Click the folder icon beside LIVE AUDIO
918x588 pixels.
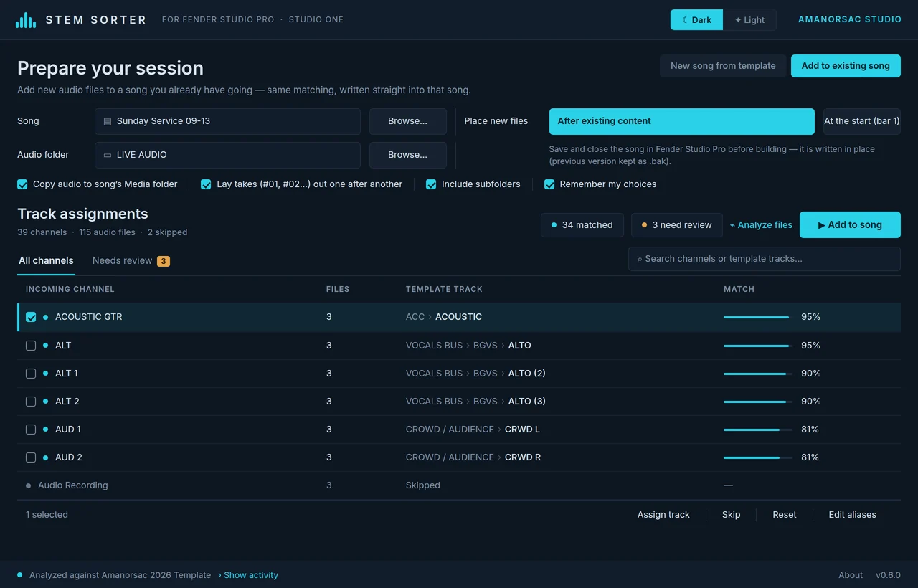108,155
